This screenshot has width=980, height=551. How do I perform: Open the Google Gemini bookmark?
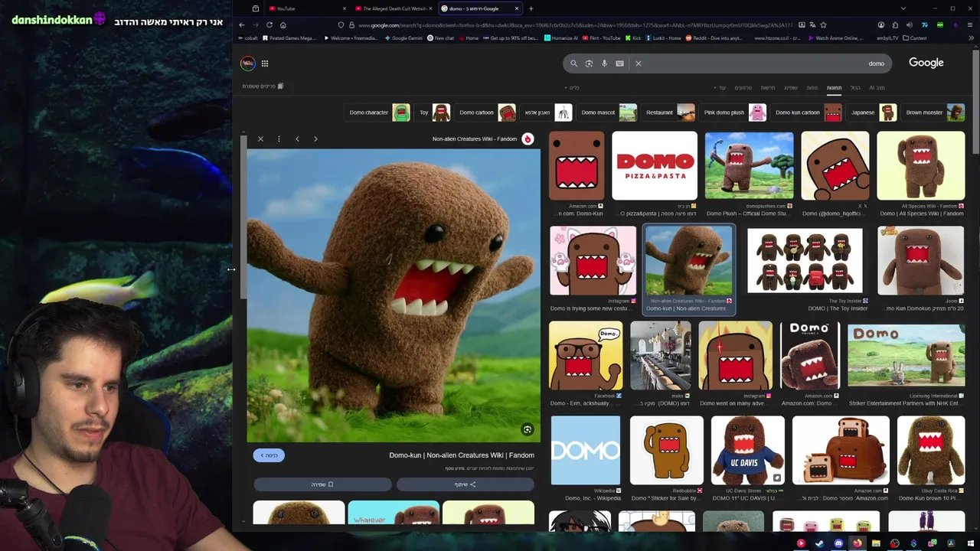404,37
